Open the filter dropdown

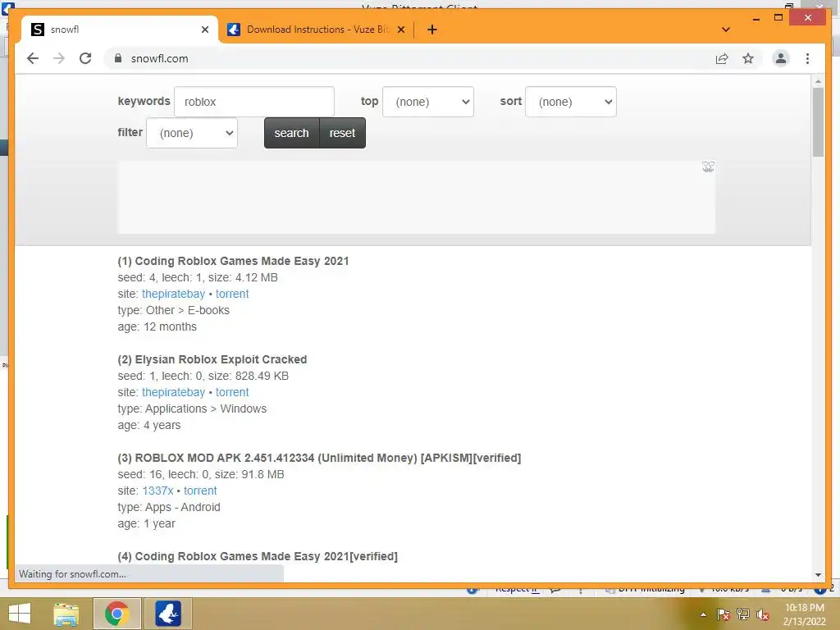[x=192, y=133]
